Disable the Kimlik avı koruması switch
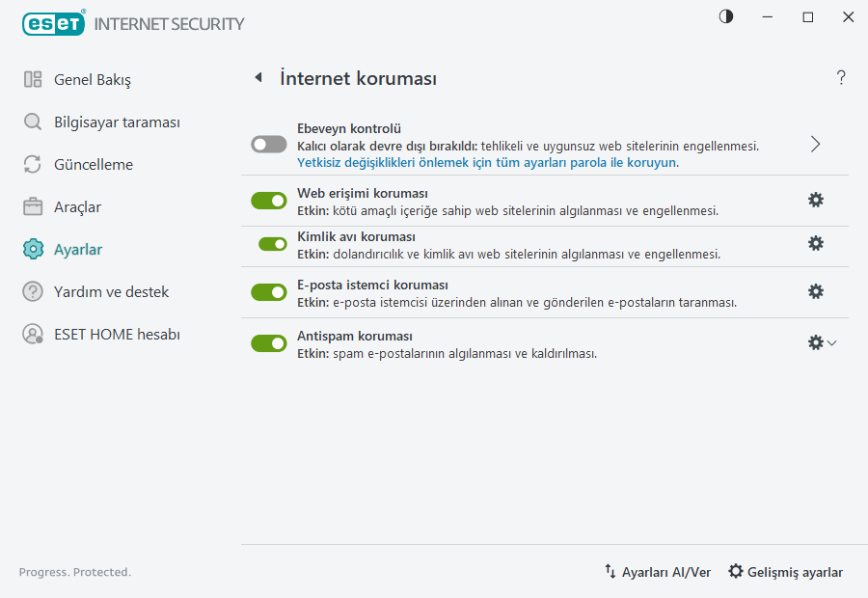 coord(268,243)
